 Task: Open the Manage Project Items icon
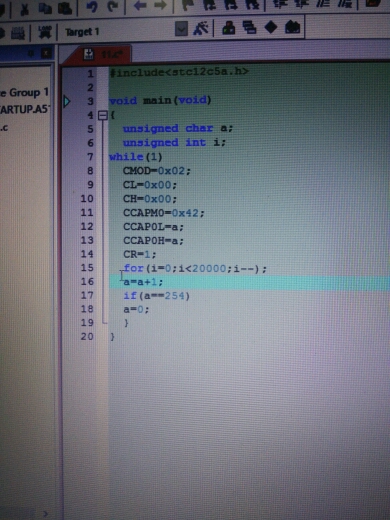point(229,28)
